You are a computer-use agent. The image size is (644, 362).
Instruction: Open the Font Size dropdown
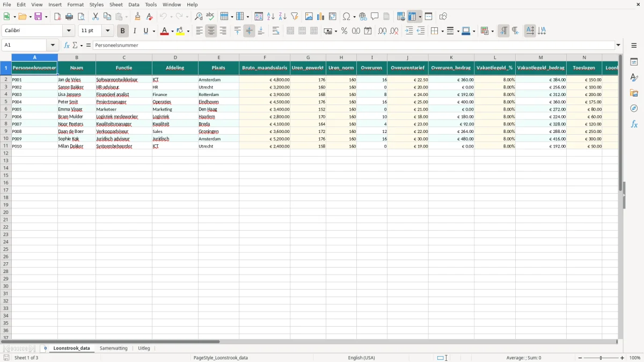coord(108,31)
